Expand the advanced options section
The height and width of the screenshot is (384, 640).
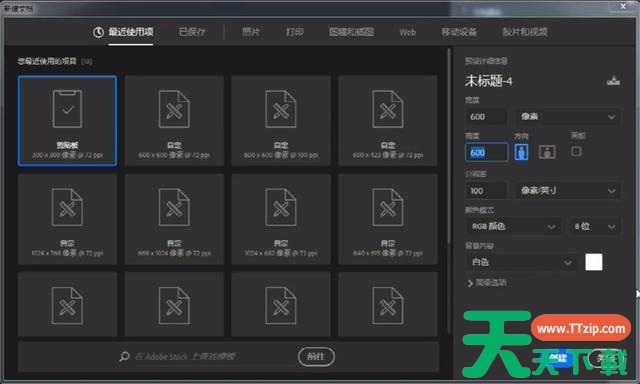point(487,282)
